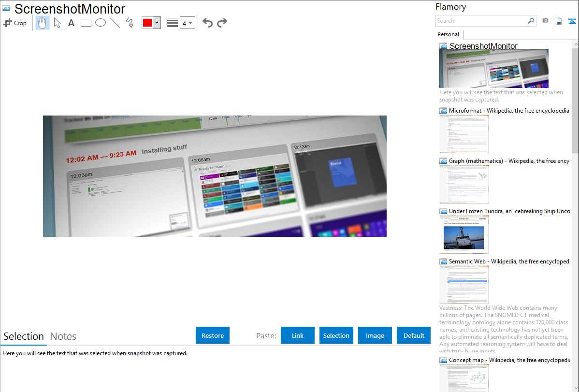Paste as Selection

point(336,335)
